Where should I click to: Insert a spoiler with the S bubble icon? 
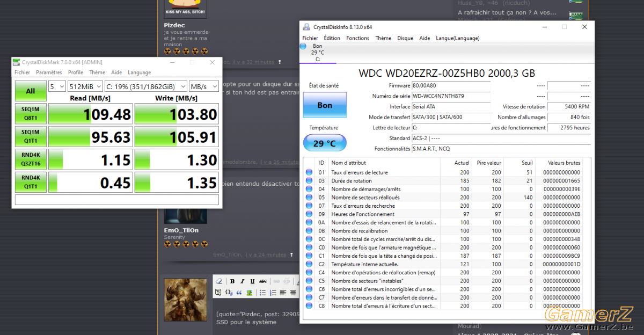pyautogui.click(x=218, y=293)
